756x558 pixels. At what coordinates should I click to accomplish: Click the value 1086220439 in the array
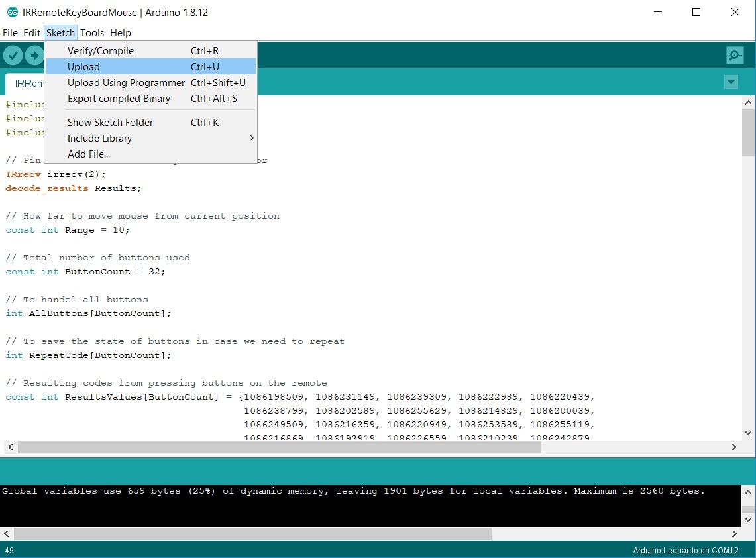click(x=561, y=397)
